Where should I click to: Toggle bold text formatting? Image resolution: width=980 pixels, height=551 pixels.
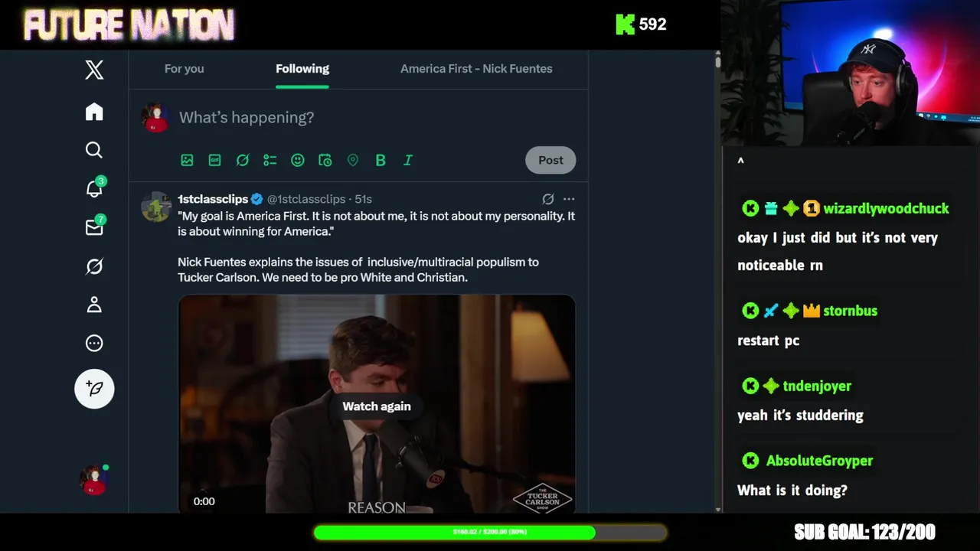[x=381, y=160]
